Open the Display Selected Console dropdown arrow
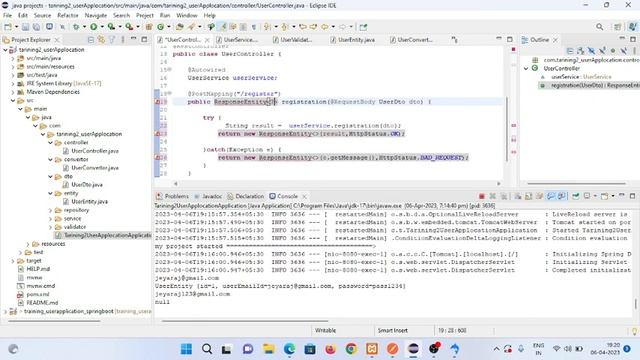The image size is (640, 360). pyautogui.click(x=595, y=196)
